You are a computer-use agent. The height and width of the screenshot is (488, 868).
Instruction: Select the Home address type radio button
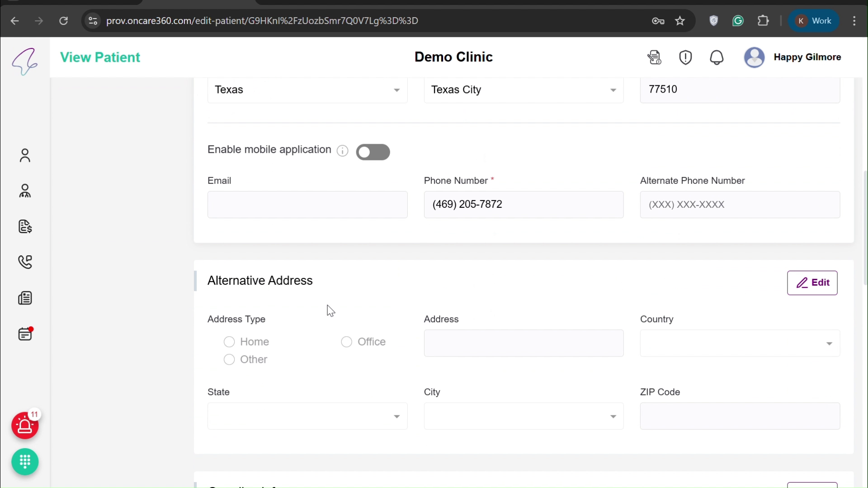pyautogui.click(x=229, y=342)
